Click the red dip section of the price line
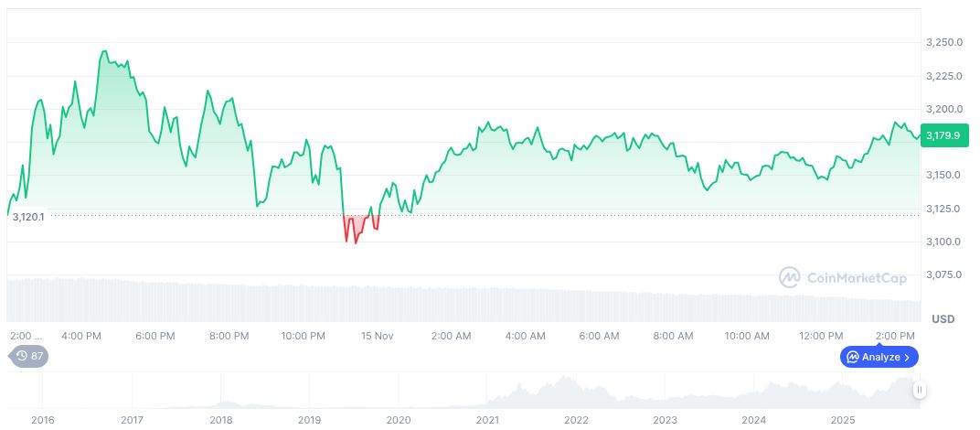980x430 pixels. tap(356, 236)
